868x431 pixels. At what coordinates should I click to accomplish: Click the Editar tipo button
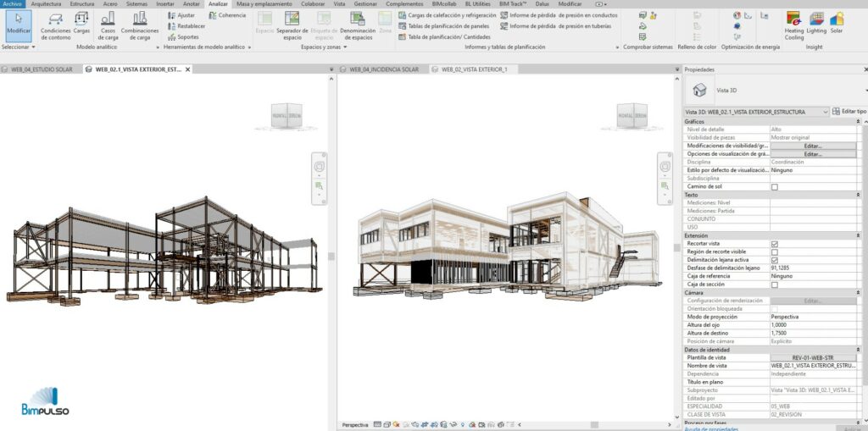(849, 112)
